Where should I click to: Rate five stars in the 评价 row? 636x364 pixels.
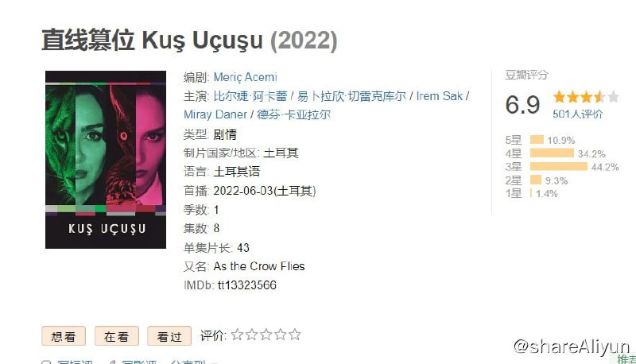[x=295, y=335]
